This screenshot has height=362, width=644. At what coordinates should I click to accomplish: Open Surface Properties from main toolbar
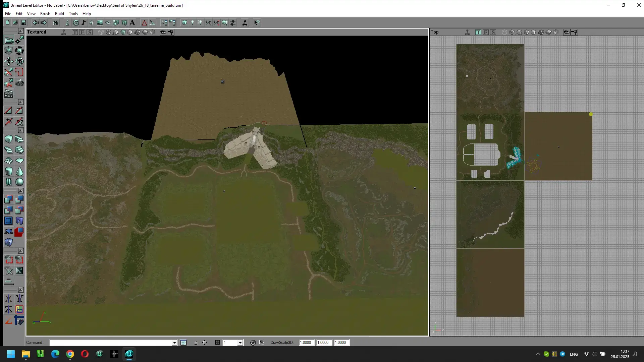pyautogui.click(x=173, y=22)
